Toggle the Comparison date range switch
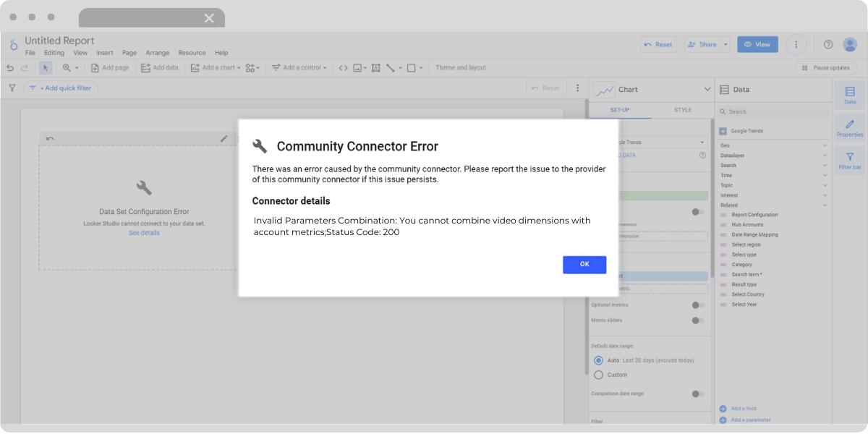Screen dimensions: 868x434 (698, 394)
